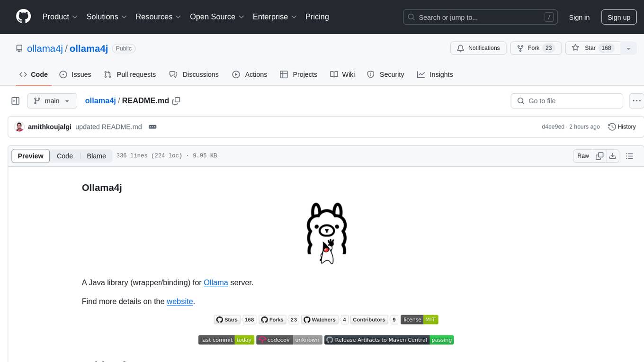644x362 pixels.
Task: Switch to the Insights tab
Action: (x=435, y=74)
